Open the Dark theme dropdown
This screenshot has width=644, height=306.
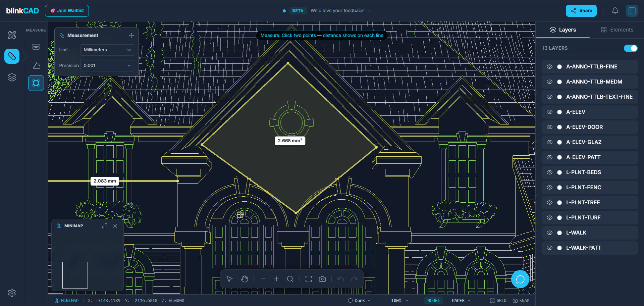point(359,301)
